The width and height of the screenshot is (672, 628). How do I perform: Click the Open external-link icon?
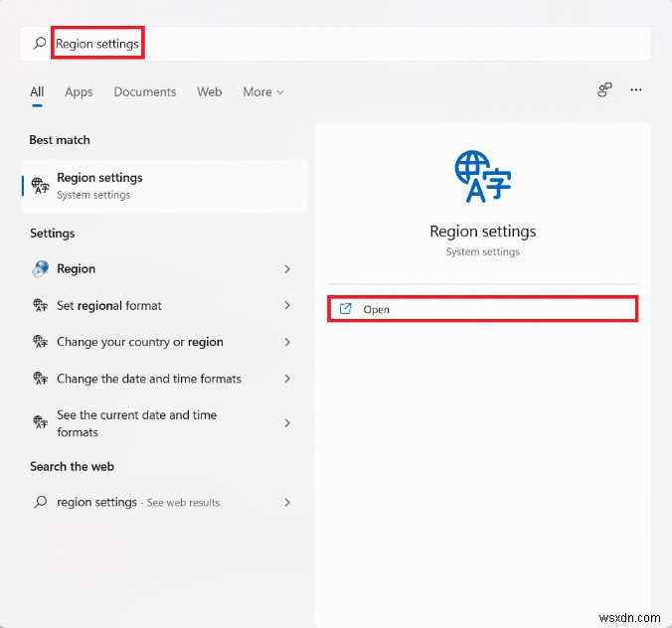(345, 309)
